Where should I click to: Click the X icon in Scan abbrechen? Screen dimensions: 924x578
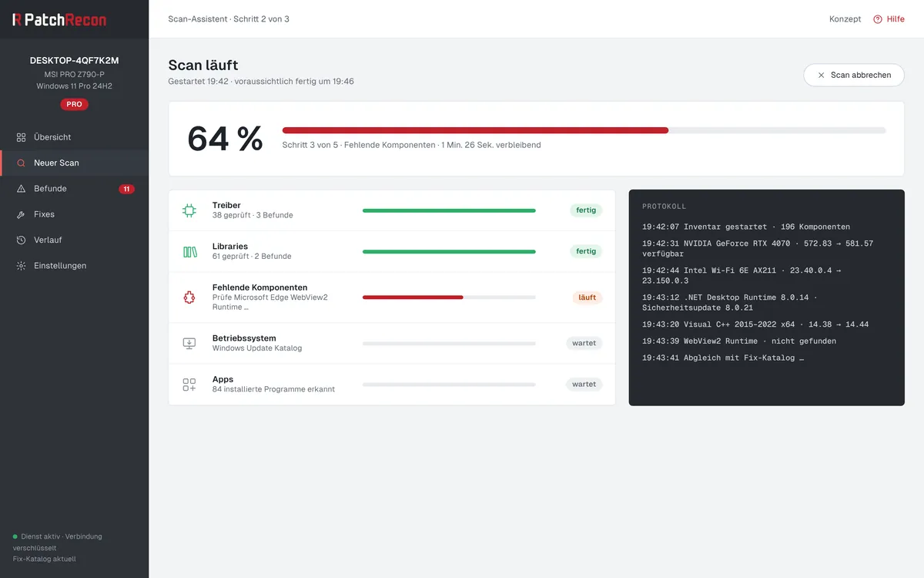pos(822,75)
